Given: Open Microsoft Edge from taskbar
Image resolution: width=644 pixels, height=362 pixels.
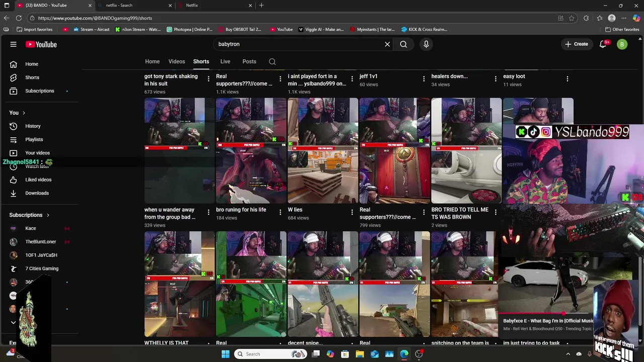Looking at the screenshot, I should tap(404, 354).
